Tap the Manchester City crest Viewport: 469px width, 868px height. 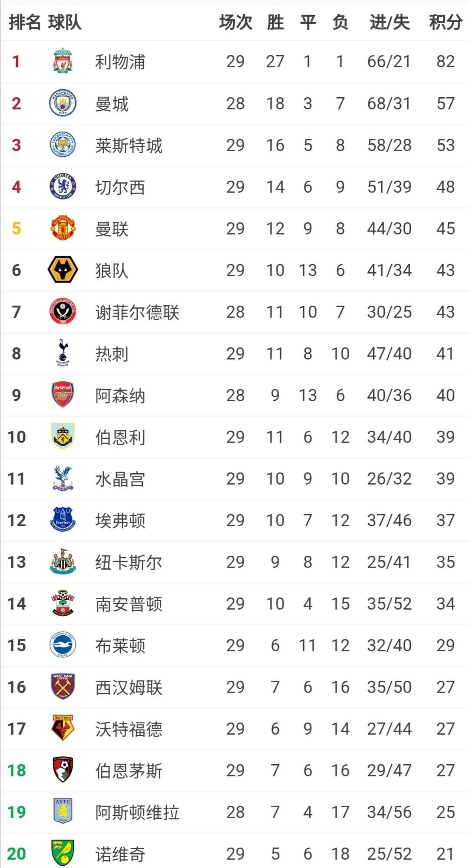[63, 103]
